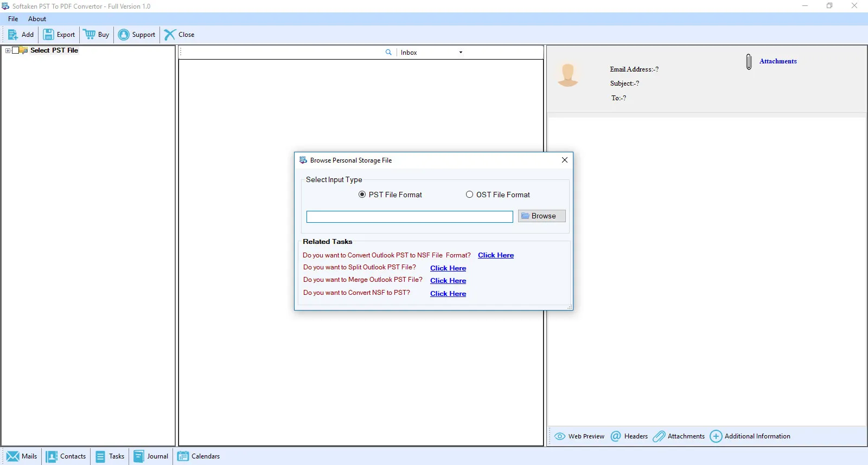This screenshot has height=465, width=868.
Task: Tick the Select PST File checkbox
Action: pyautogui.click(x=16, y=50)
